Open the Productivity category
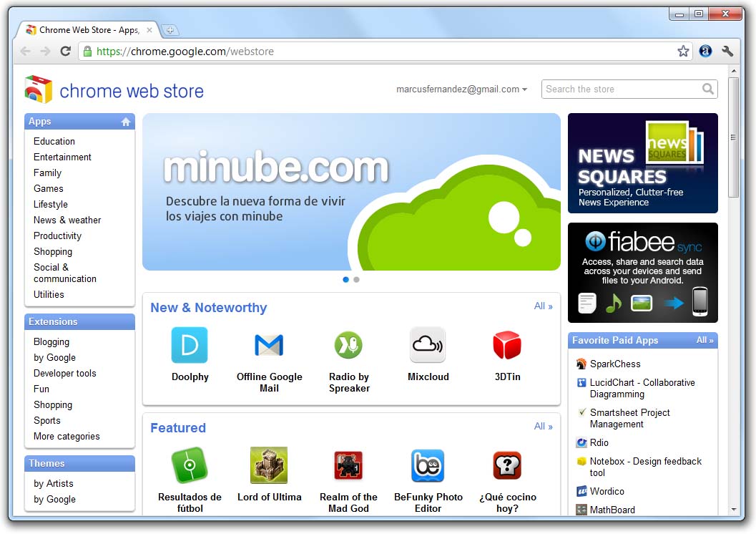 pos(57,236)
